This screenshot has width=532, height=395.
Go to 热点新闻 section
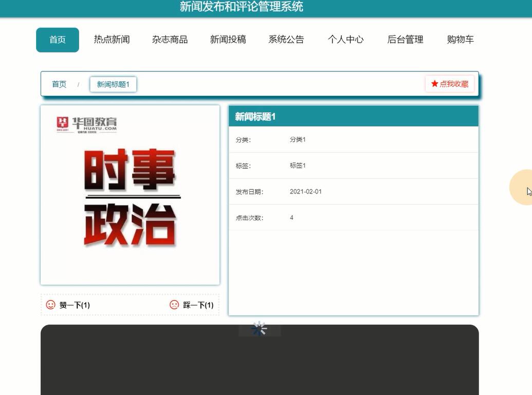(x=112, y=40)
